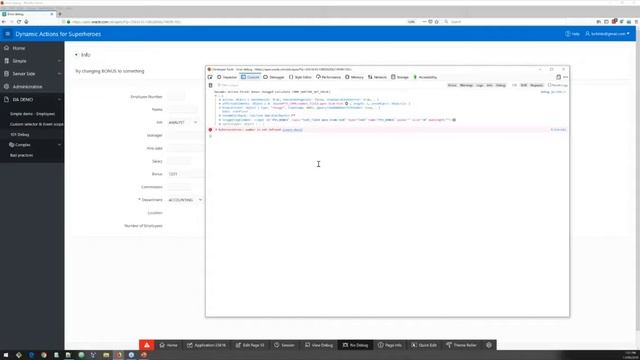Click the Firefox icon in taskbar
The width and height of the screenshot is (640, 360).
coord(119,355)
